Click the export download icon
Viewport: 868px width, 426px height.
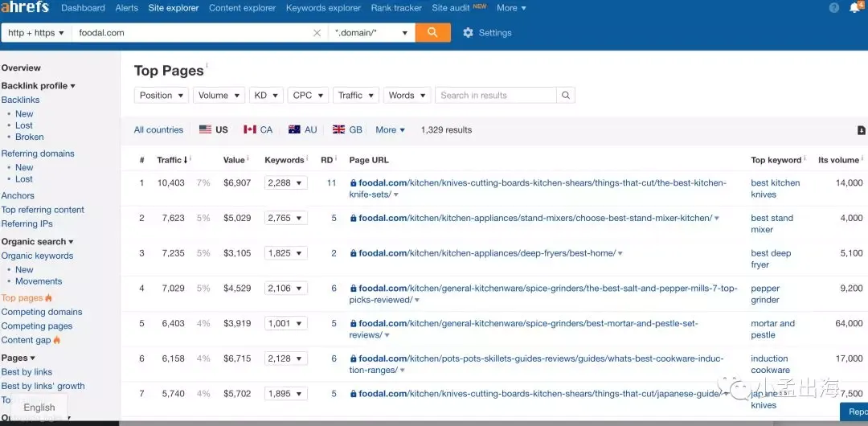(x=862, y=130)
